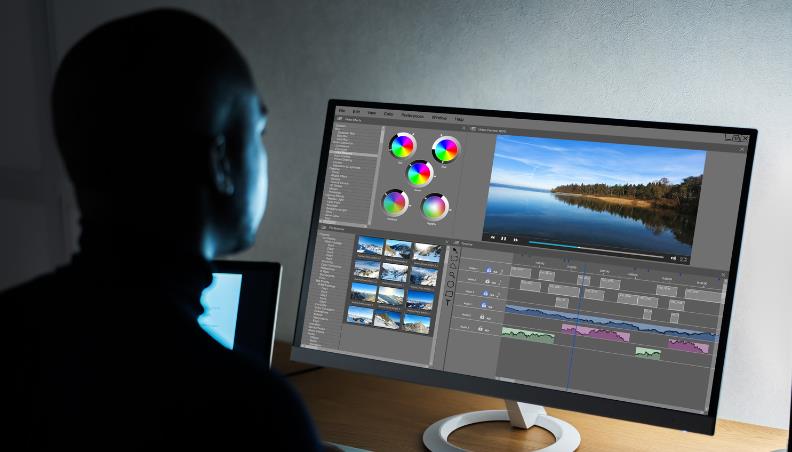Select middle thumbnail in the top row
Viewport: 792px width, 452px height.
pyautogui.click(x=398, y=248)
